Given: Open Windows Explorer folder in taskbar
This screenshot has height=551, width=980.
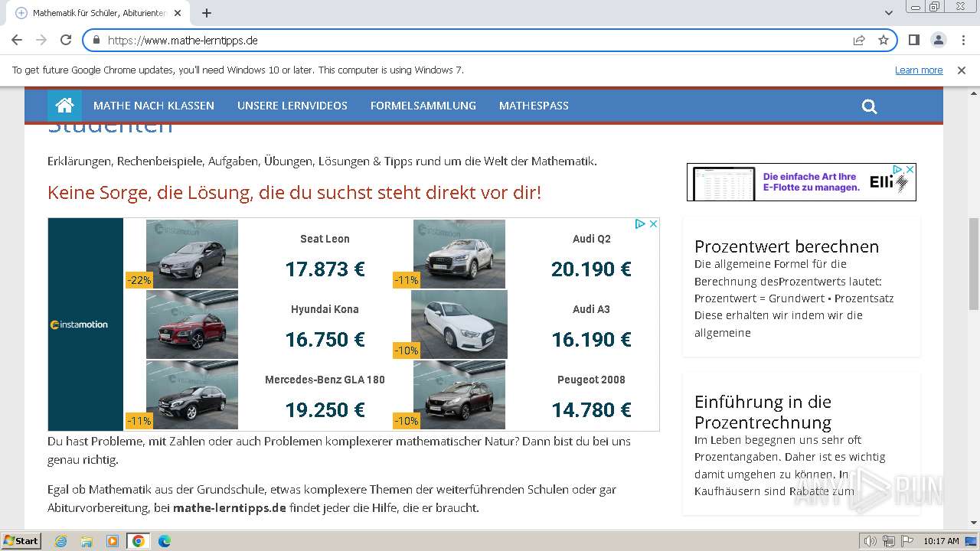Looking at the screenshot, I should [87, 541].
